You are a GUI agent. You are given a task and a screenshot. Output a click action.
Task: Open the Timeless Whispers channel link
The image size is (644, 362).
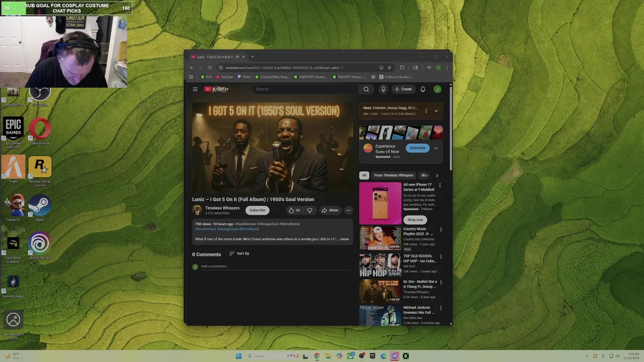[222, 208]
